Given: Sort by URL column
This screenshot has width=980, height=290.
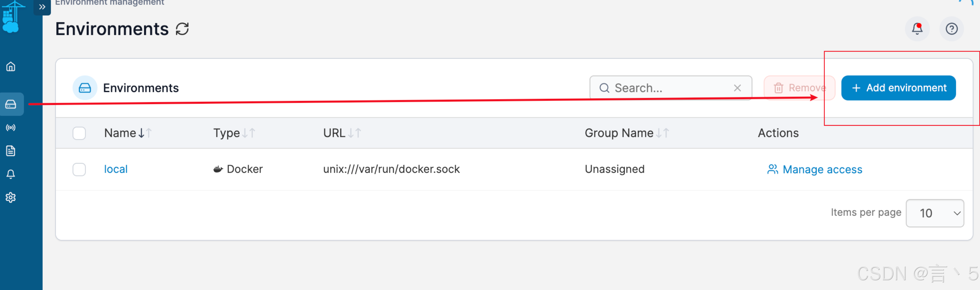Looking at the screenshot, I should coord(342,133).
